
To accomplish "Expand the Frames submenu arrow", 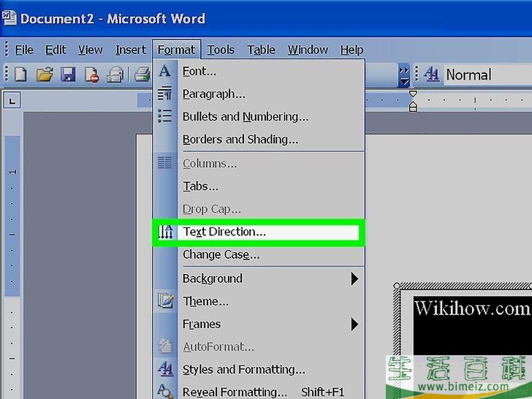I will click(354, 324).
